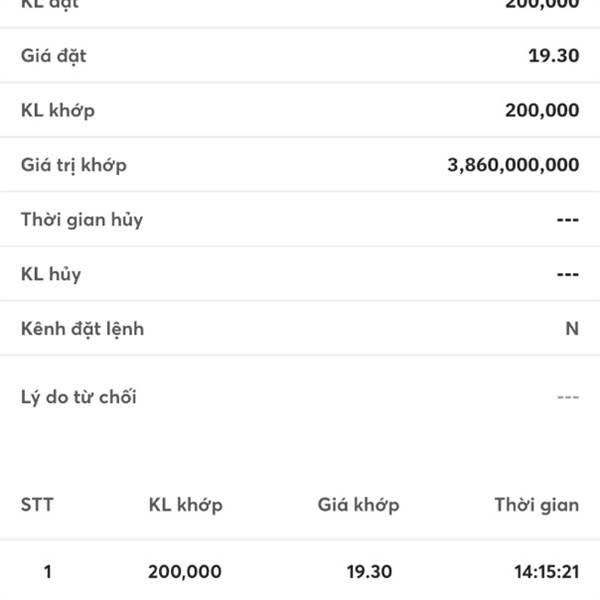Select the Kênh đặt lệnh row

300,328
